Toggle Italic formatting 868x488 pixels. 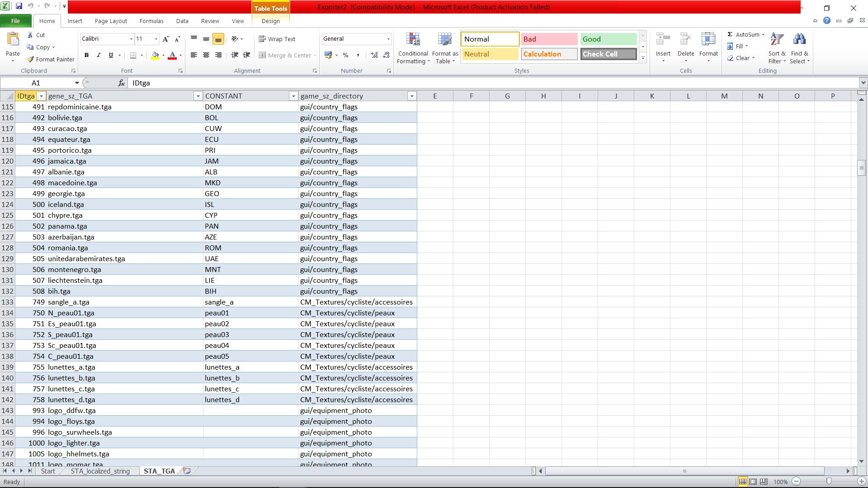tap(99, 55)
